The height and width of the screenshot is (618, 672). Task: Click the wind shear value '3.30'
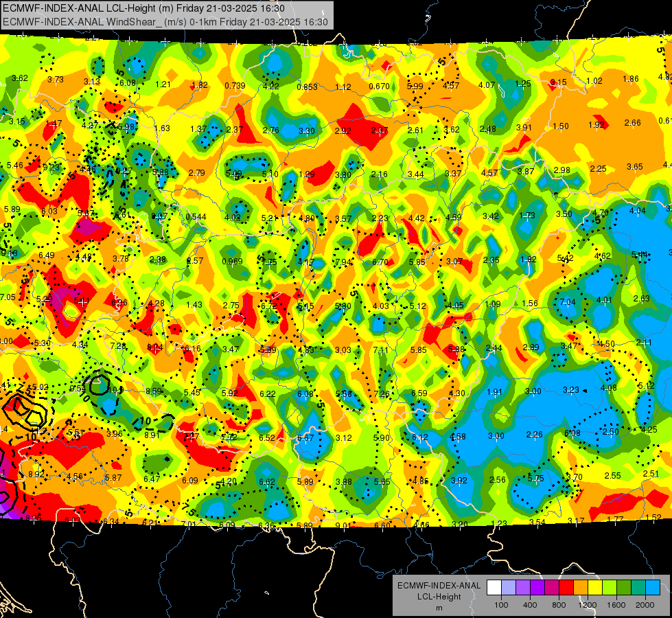pyautogui.click(x=307, y=130)
